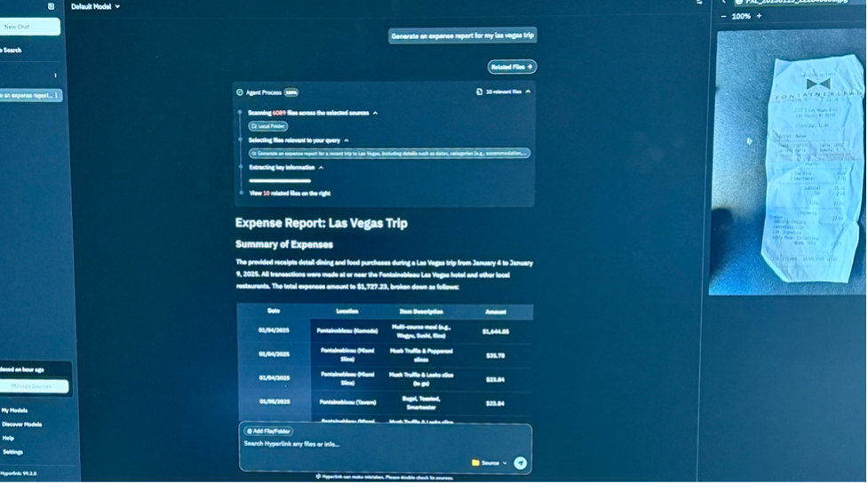The image size is (868, 484).
Task: Click the Date column header
Action: point(274,311)
